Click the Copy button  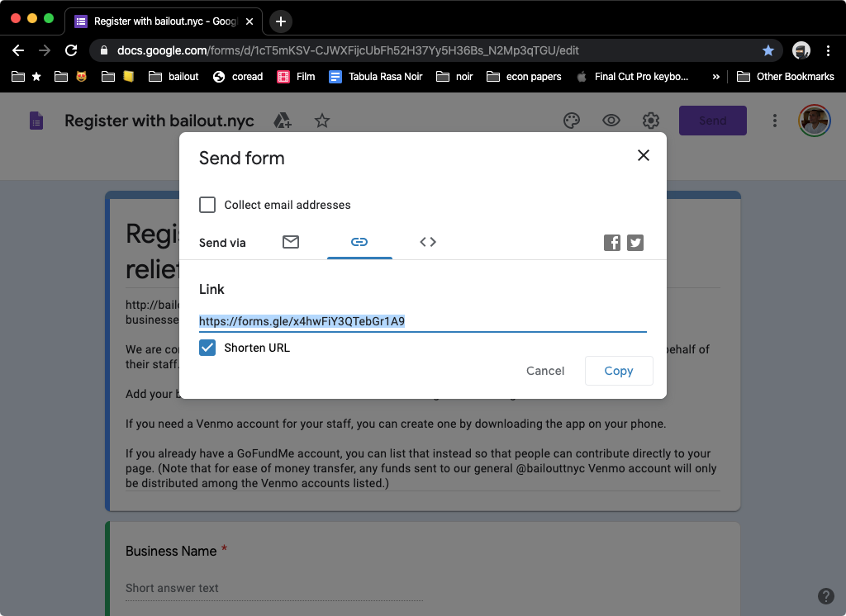619,371
